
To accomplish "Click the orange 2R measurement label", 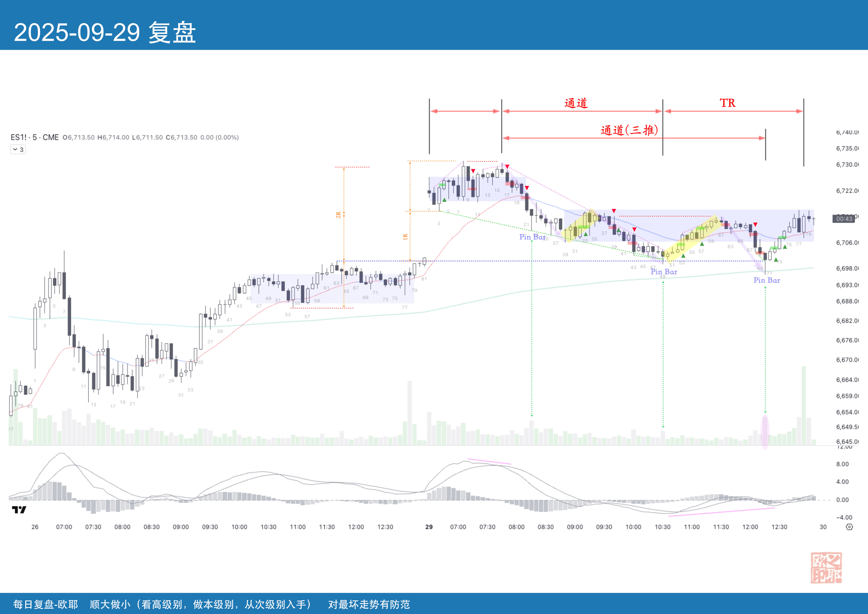I will tap(338, 214).
